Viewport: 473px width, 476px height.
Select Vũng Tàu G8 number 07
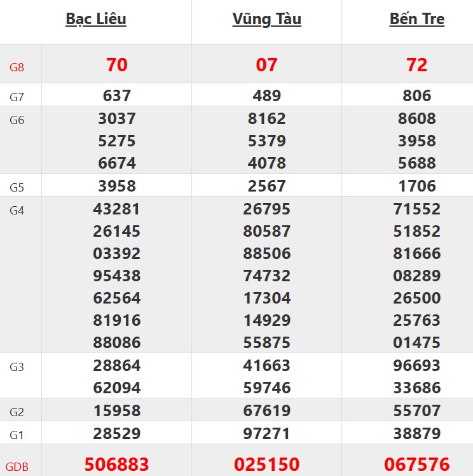(x=266, y=64)
